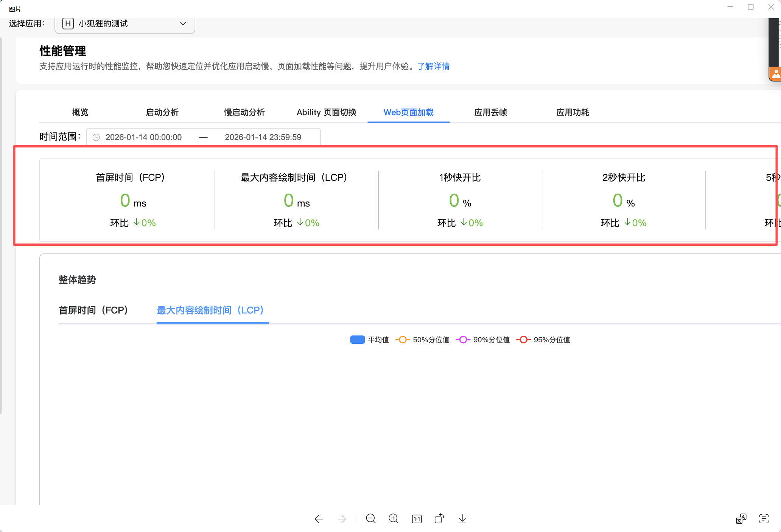Open the 了解详情 link
Screen dimensions: 781x532
pos(433,66)
